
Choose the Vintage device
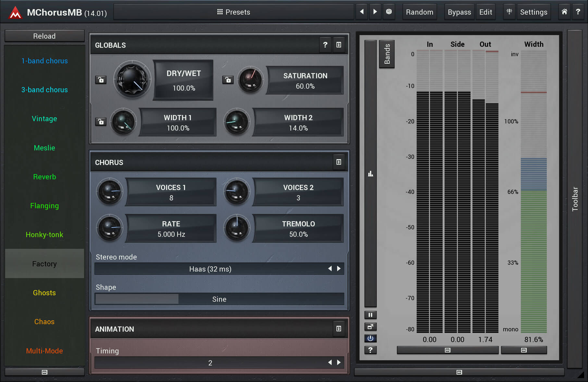[44, 119]
